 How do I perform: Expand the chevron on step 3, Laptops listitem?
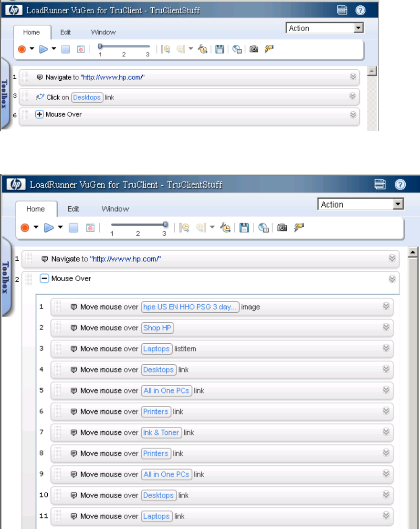pyautogui.click(x=386, y=348)
